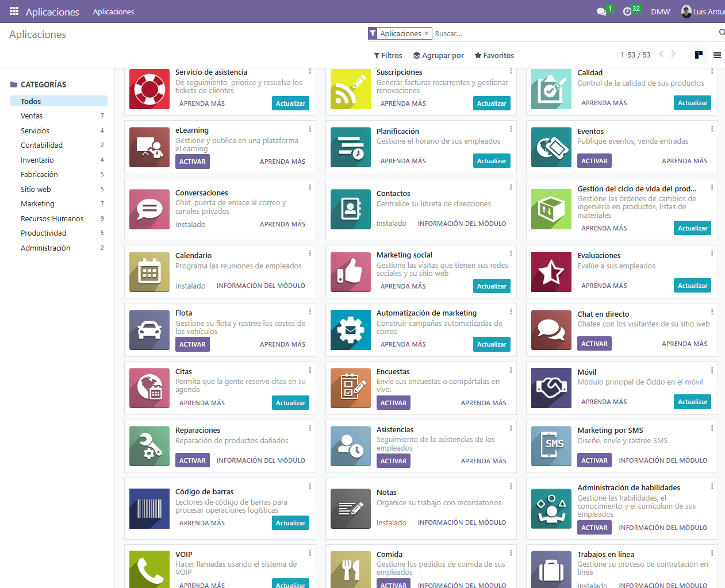Switch to Kanban view
Image resolution: width=725 pixels, height=588 pixels.
click(x=699, y=55)
